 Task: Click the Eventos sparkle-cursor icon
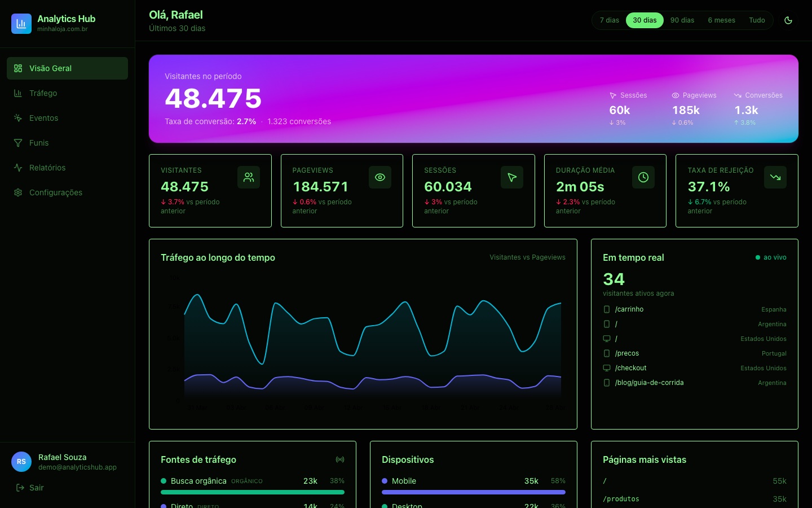click(18, 118)
